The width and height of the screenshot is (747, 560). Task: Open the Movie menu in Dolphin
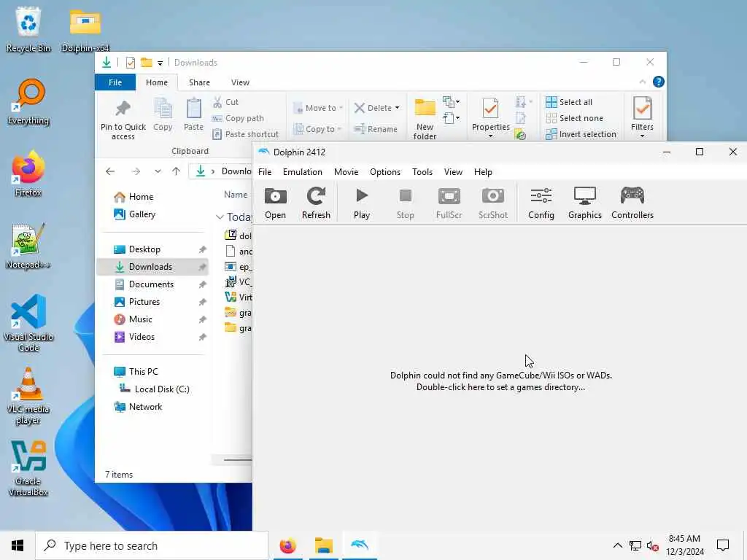[346, 172]
